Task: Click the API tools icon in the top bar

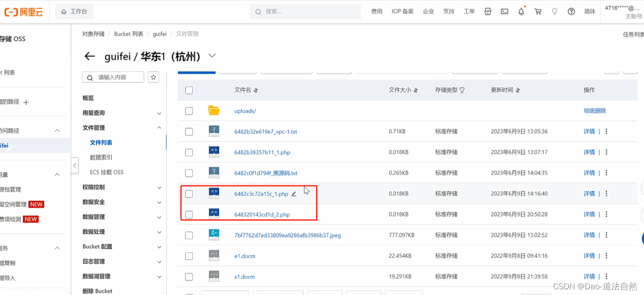Action: [x=487, y=11]
